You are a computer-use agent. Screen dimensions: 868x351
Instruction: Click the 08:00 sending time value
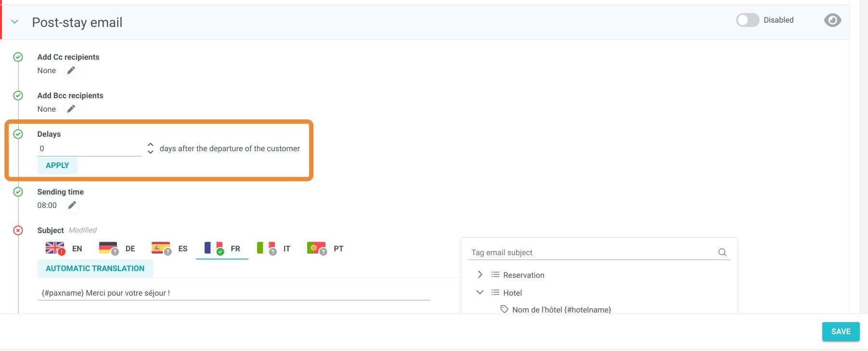[x=47, y=206]
